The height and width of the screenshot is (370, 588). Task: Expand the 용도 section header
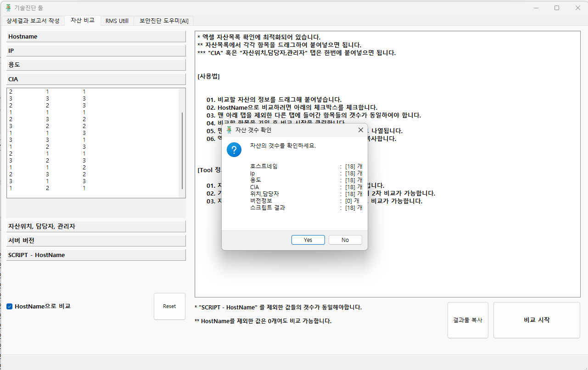tap(96, 65)
